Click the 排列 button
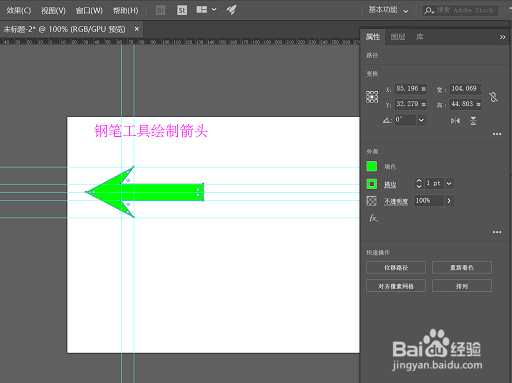512x383 pixels. (x=462, y=286)
